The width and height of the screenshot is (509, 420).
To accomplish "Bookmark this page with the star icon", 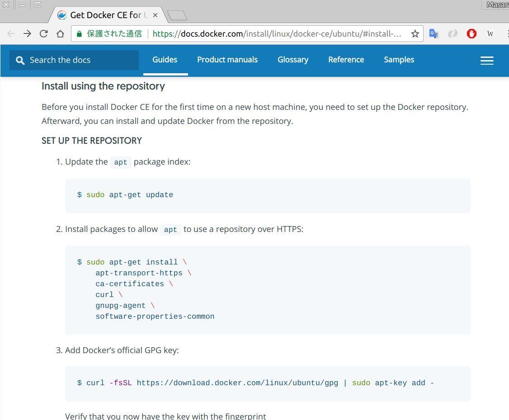I will (x=415, y=34).
